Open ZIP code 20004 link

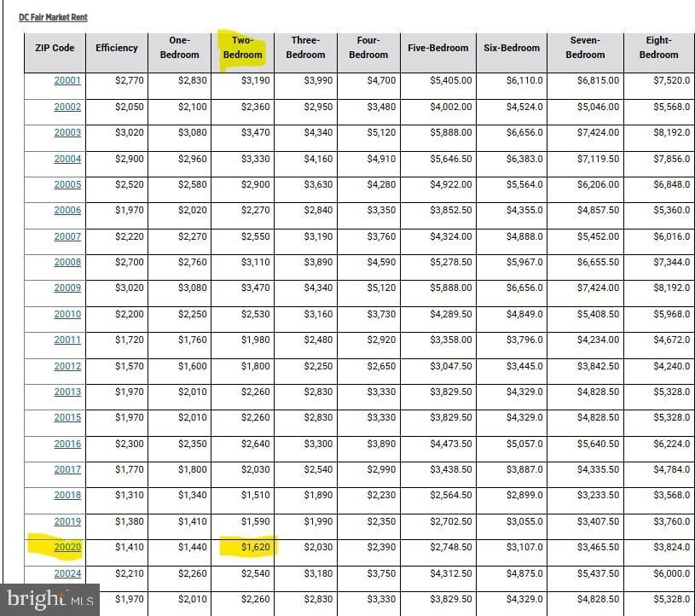67,159
